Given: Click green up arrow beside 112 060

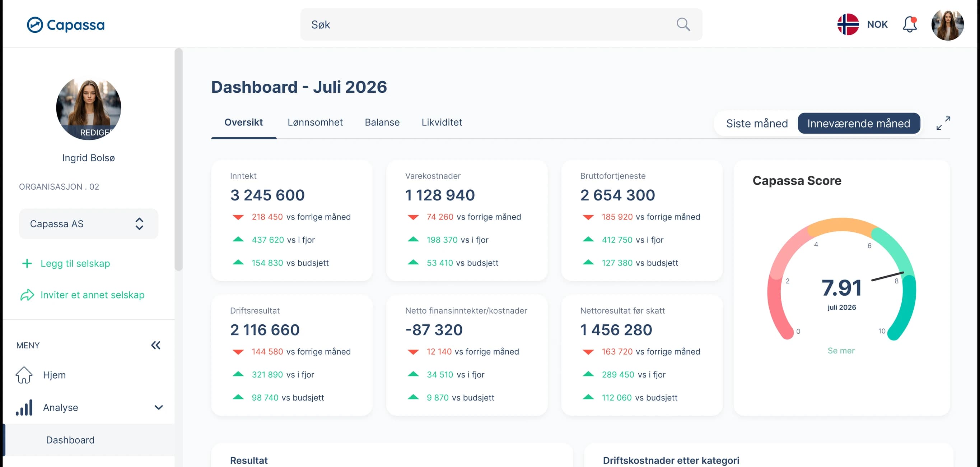Looking at the screenshot, I should [588, 397].
